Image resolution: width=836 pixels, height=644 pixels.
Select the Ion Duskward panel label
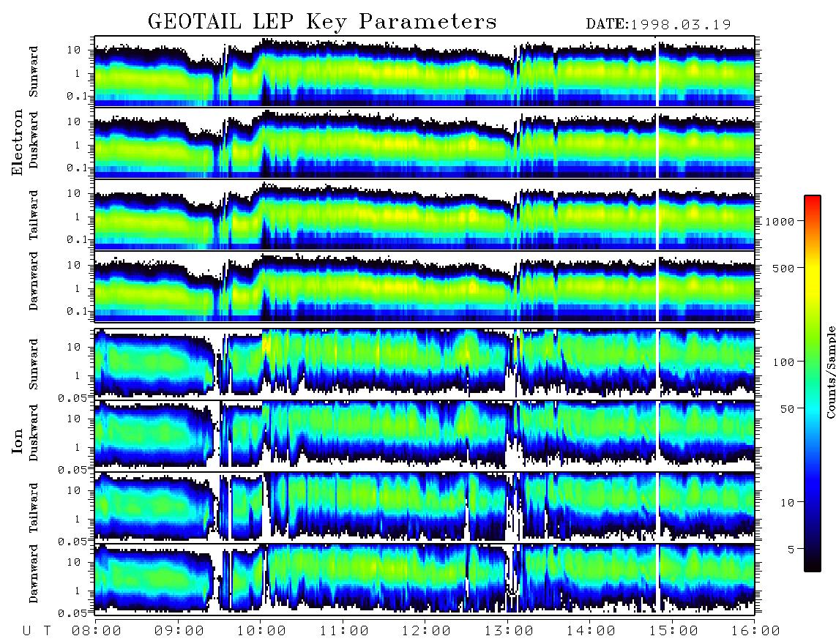point(34,433)
